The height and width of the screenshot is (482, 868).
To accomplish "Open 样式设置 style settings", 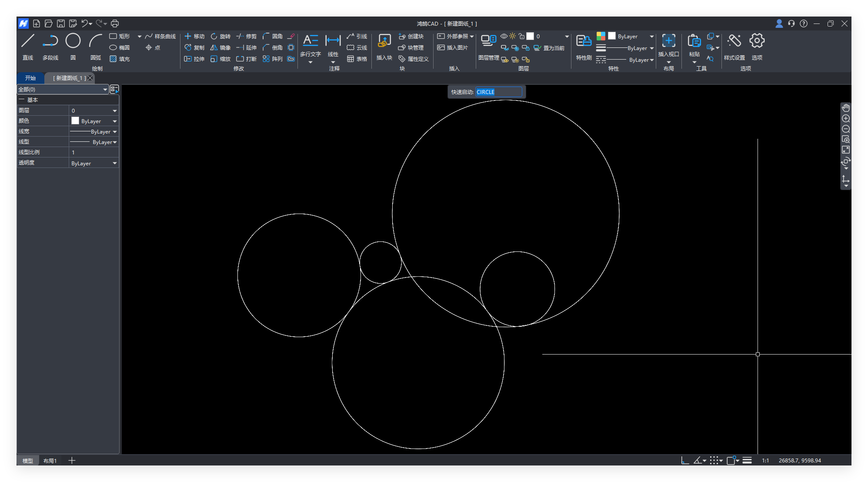I will tap(734, 41).
